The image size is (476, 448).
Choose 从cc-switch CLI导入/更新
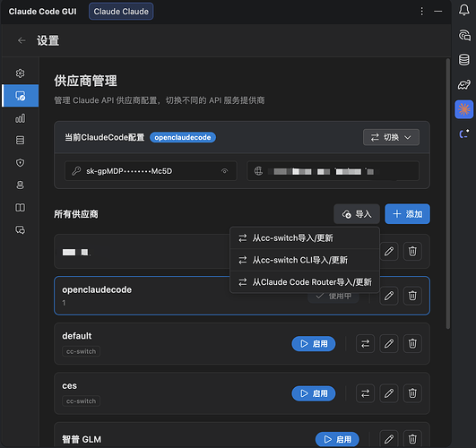coord(305,260)
